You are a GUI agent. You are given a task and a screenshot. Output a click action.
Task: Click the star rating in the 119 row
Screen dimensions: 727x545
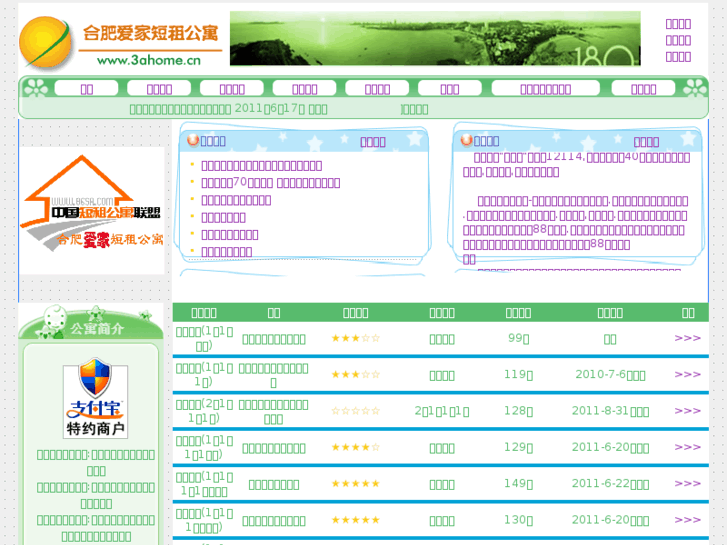coord(356,374)
